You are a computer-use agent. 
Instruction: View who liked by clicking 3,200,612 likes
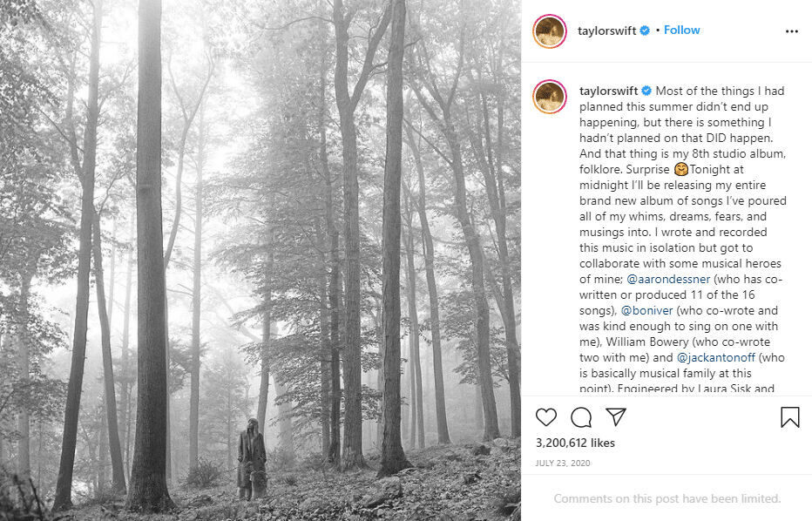pyautogui.click(x=573, y=443)
